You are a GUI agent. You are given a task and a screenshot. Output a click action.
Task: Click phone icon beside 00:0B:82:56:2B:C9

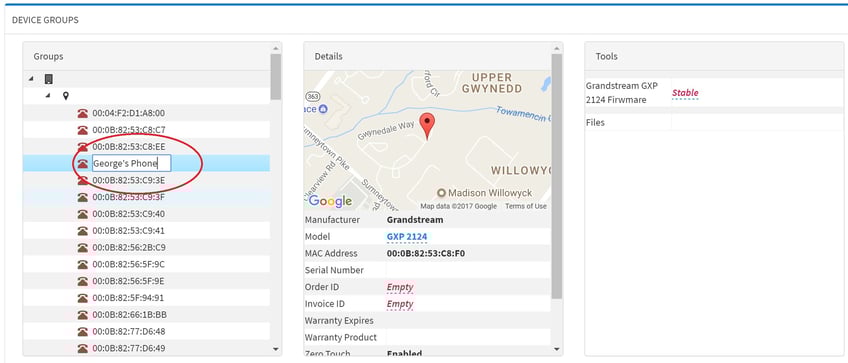point(82,248)
